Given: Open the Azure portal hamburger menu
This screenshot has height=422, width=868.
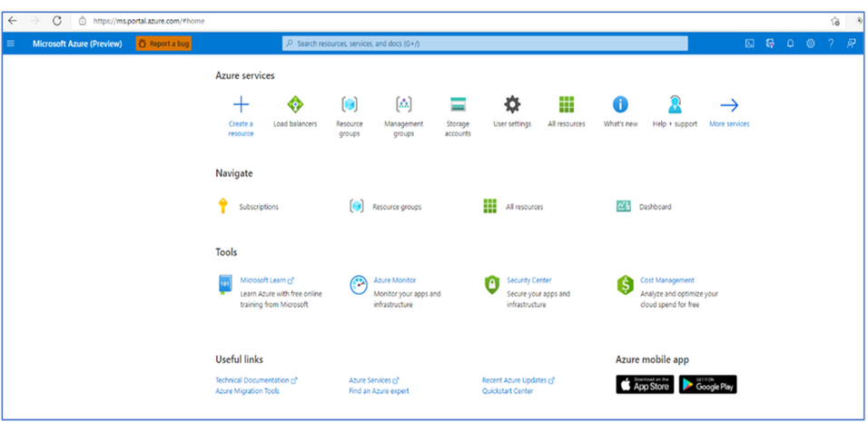Looking at the screenshot, I should click(x=11, y=44).
